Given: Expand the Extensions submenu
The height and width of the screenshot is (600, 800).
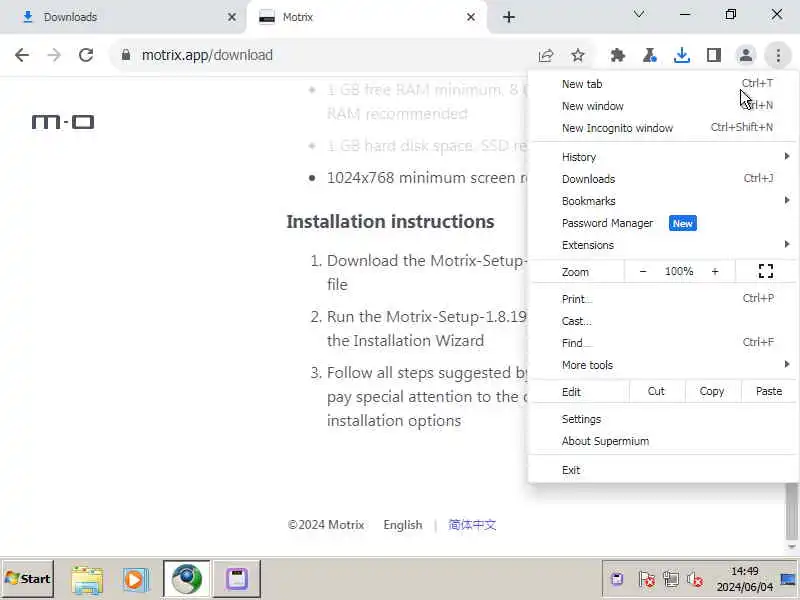Looking at the screenshot, I should tap(663, 245).
